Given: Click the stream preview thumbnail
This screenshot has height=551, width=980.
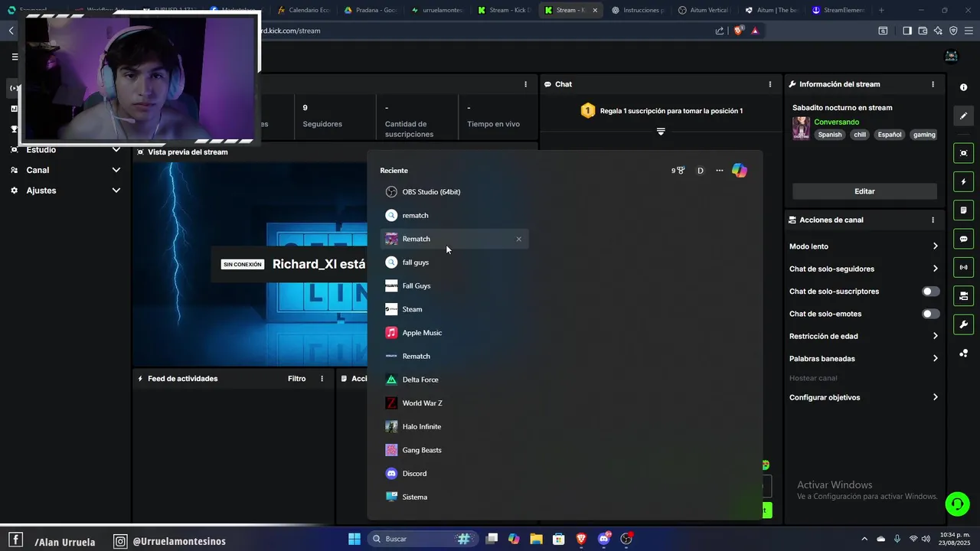Looking at the screenshot, I should coord(249,264).
